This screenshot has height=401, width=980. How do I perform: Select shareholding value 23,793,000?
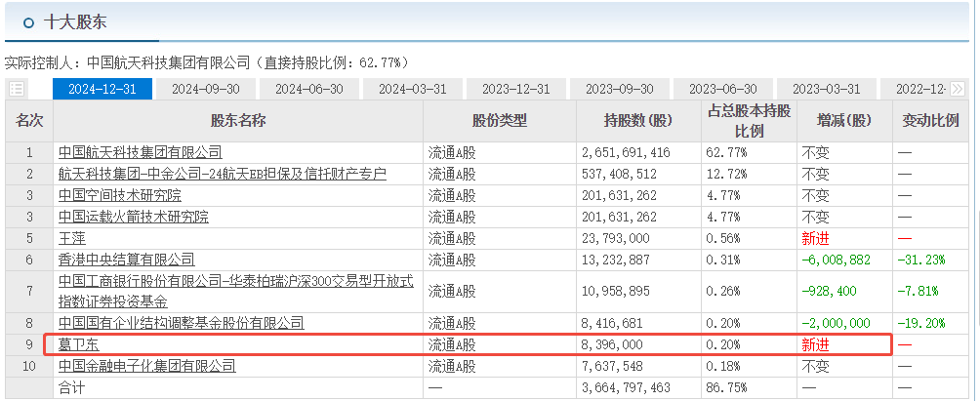615,238
